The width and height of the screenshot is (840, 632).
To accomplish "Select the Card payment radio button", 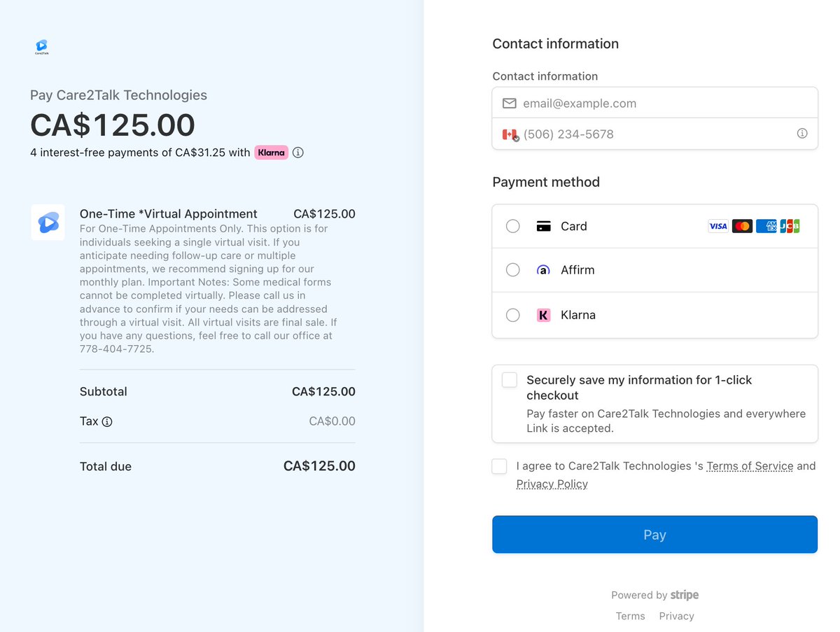I will (x=513, y=226).
